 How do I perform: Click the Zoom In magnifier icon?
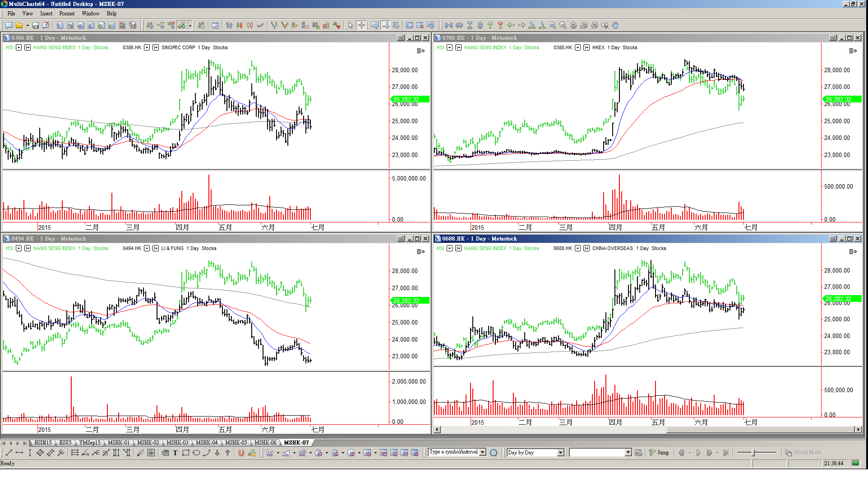pos(552,26)
